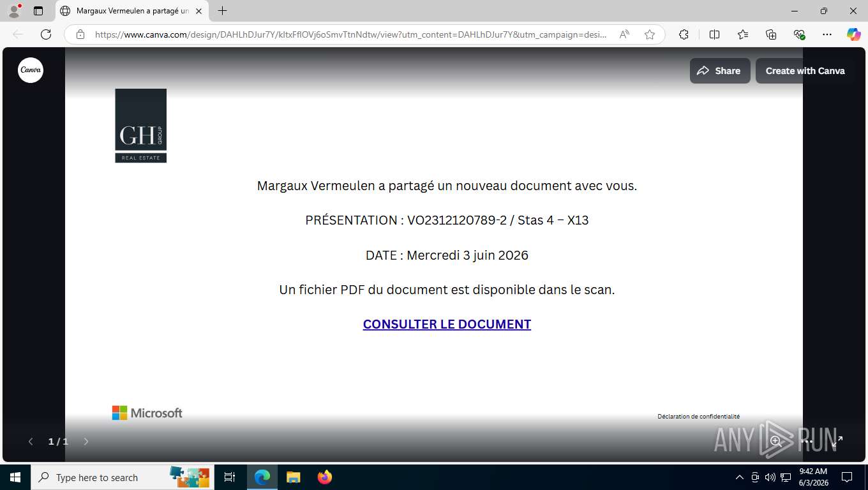Open the network tray icon

786,477
